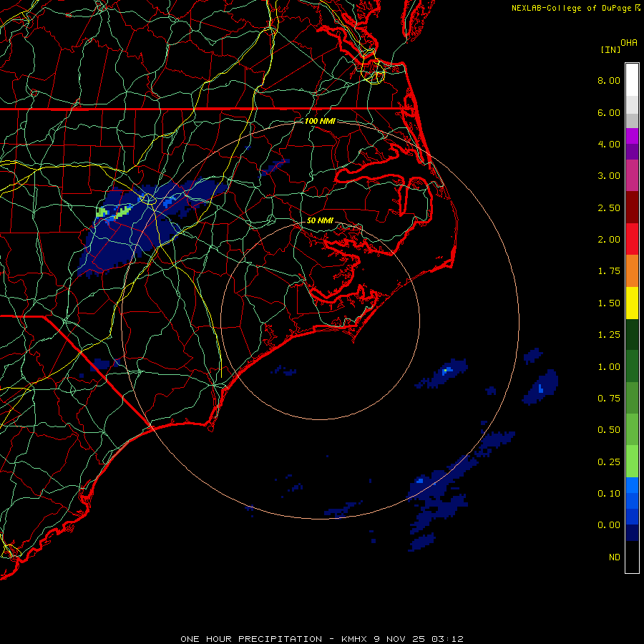Screen dimensions: 644x644
Task: Click the "NEXLAB-College of DuPage" header text
Action: pos(571,8)
